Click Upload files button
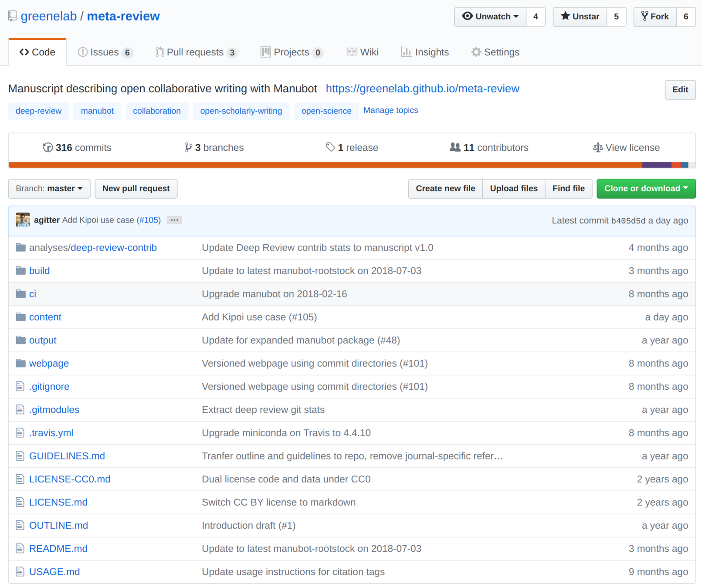702x588 pixels. click(x=514, y=189)
